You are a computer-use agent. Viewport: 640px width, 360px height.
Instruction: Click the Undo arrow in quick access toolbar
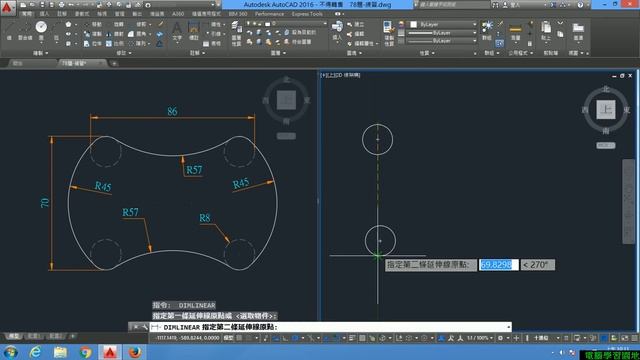[x=71, y=5]
